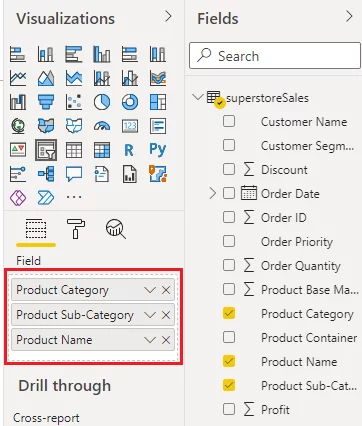The image size is (362, 426).
Task: Expand the Order Date hierarchy
Action: coord(213,193)
